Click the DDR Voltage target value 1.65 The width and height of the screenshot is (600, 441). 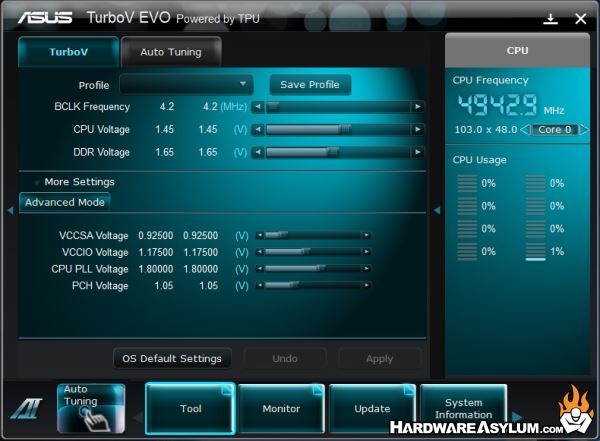pyautogui.click(x=208, y=152)
